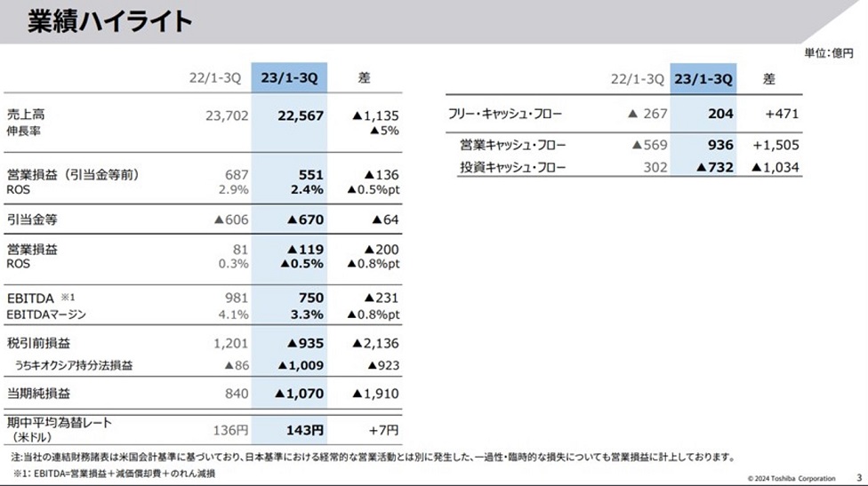Select the +1,505 difference value
868x486 pixels.
776,145
